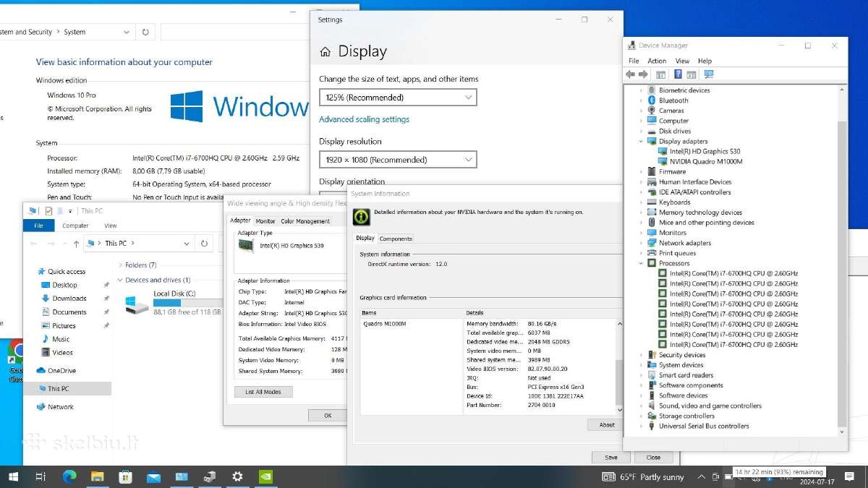868x488 pixels.
Task: Launch Microsoft Edge from the taskbar
Action: [x=69, y=476]
